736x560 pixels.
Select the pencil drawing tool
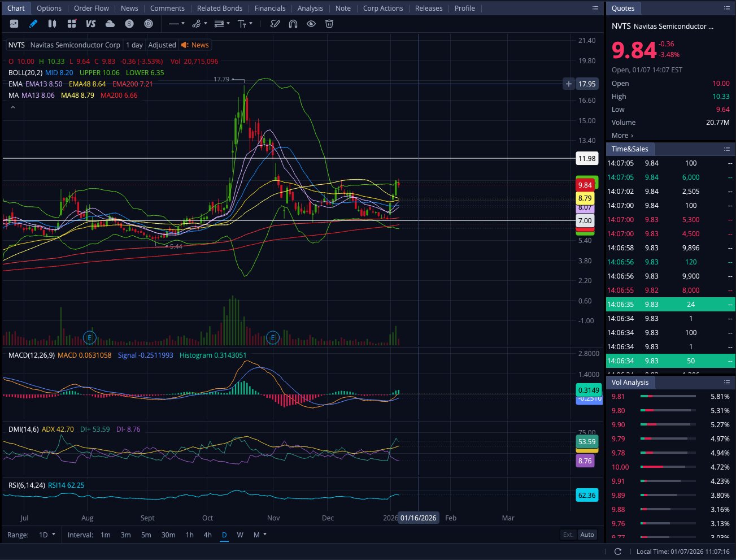pos(33,24)
